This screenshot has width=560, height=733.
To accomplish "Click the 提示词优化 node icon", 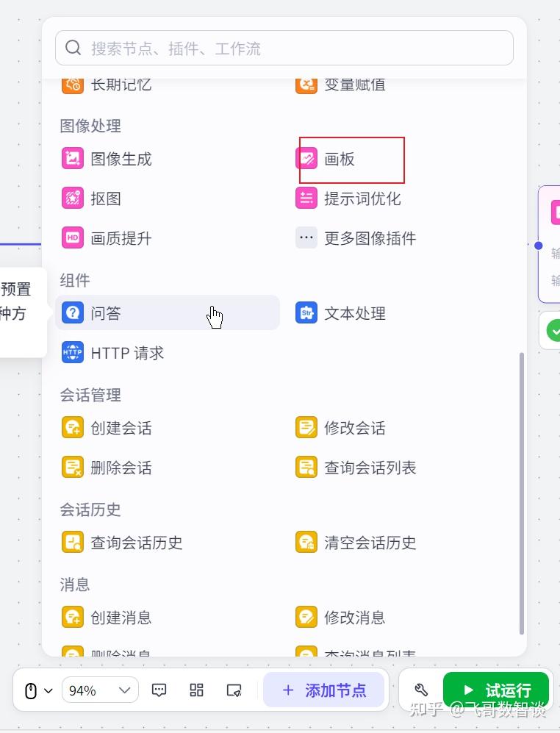I will (x=306, y=199).
